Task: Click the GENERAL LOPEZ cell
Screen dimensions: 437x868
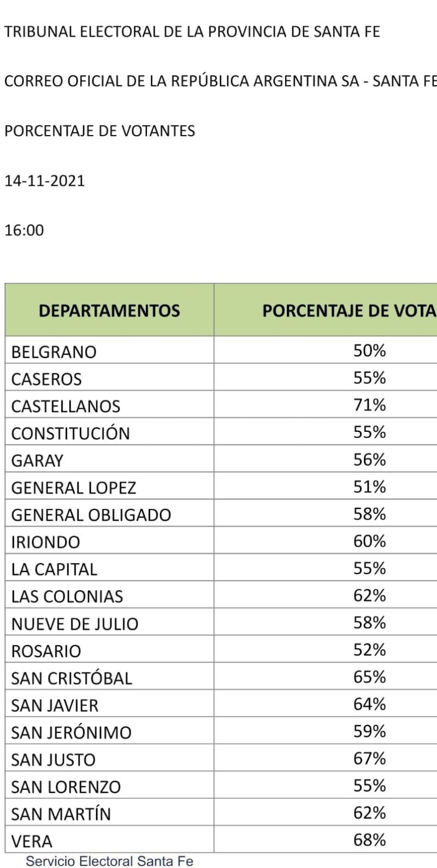Action: 74,488
